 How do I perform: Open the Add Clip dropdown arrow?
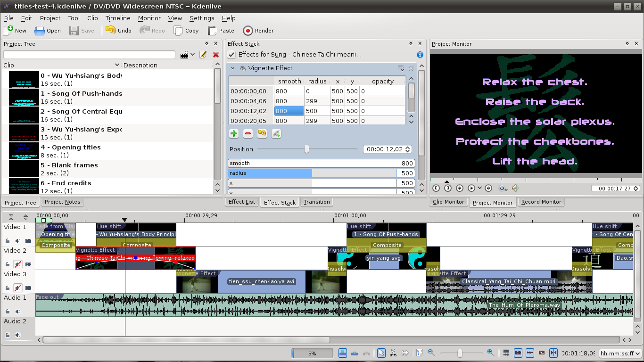[x=193, y=55]
